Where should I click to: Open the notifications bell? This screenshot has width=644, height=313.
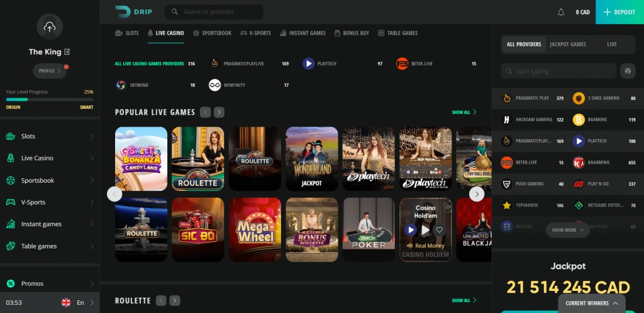[x=561, y=13]
